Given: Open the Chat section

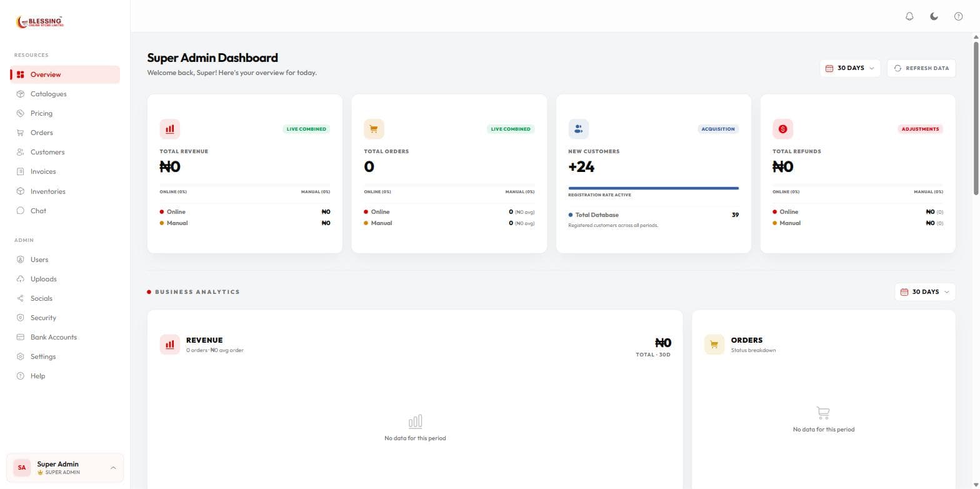Looking at the screenshot, I should [65, 211].
